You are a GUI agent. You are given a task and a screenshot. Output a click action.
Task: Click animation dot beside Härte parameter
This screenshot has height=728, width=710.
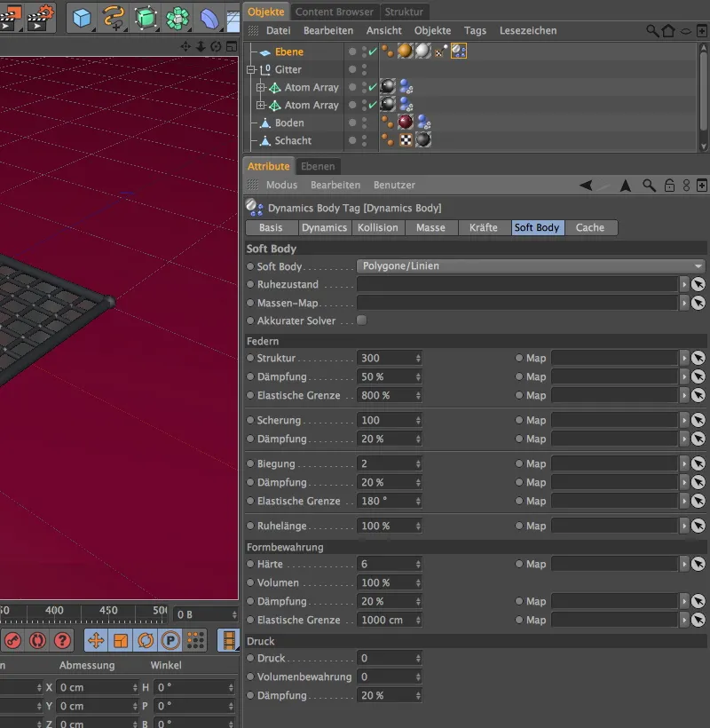point(250,564)
